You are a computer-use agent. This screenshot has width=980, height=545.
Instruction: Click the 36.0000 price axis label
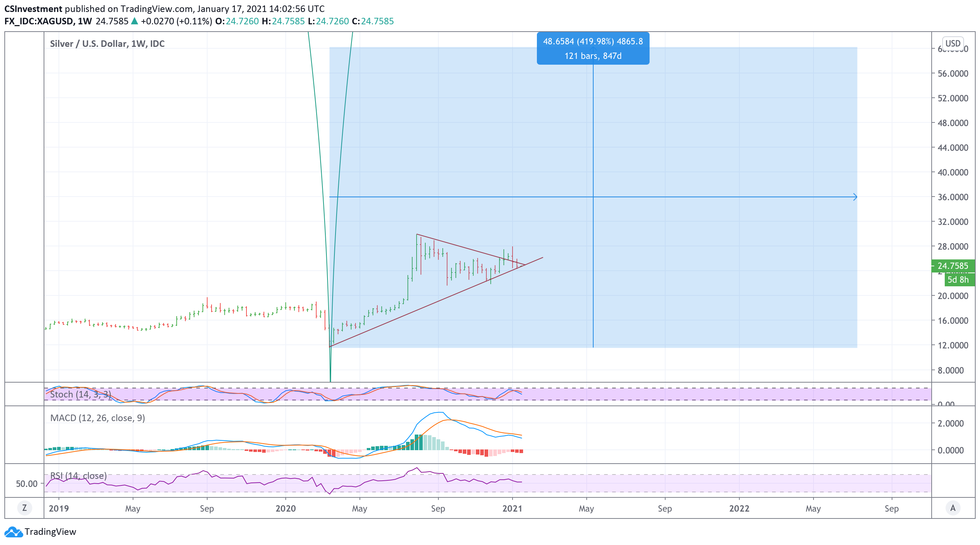coord(953,197)
